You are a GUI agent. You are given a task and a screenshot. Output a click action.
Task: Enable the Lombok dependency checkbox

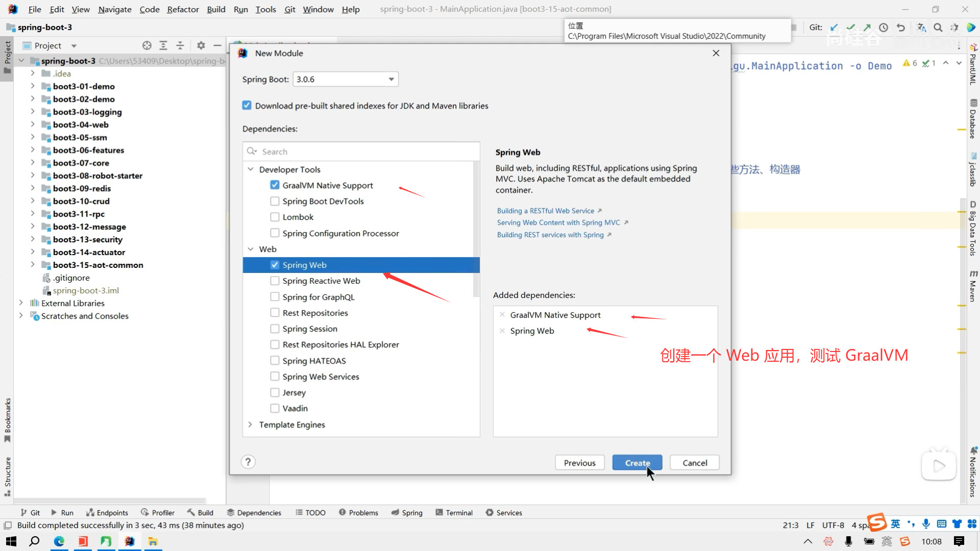pos(275,217)
